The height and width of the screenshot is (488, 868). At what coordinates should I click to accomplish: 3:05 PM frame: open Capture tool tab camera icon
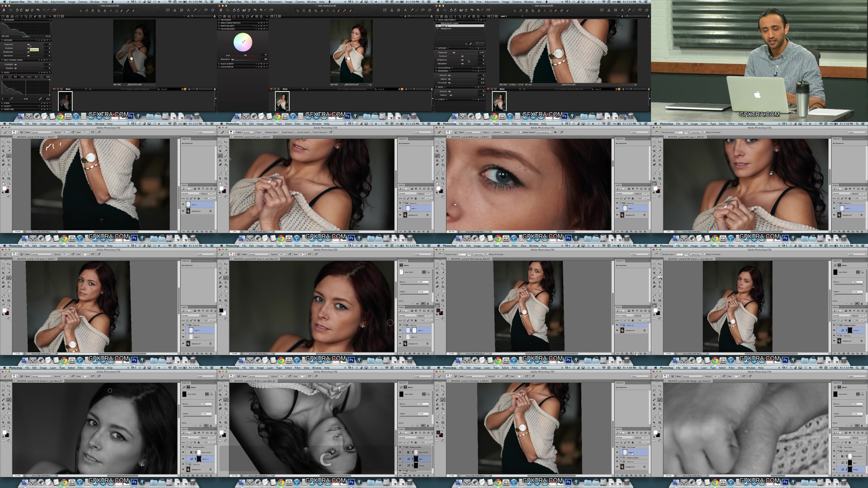coord(8,16)
